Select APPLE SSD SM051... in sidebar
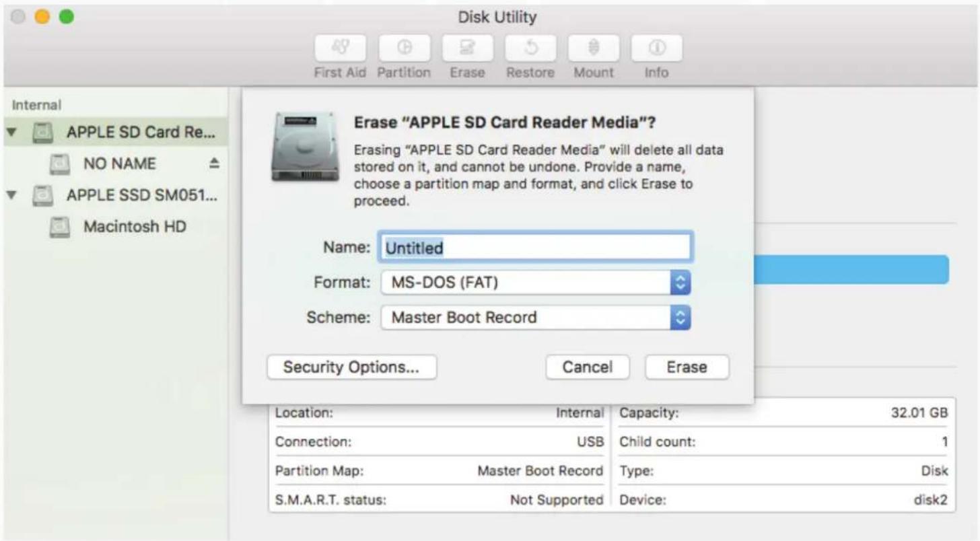Screen dimensions: 980x541 (x=116, y=196)
